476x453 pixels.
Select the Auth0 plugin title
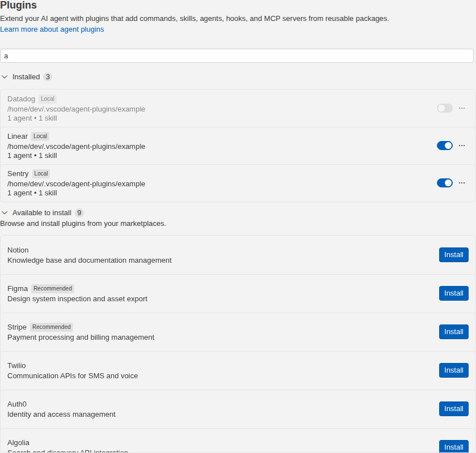17,404
